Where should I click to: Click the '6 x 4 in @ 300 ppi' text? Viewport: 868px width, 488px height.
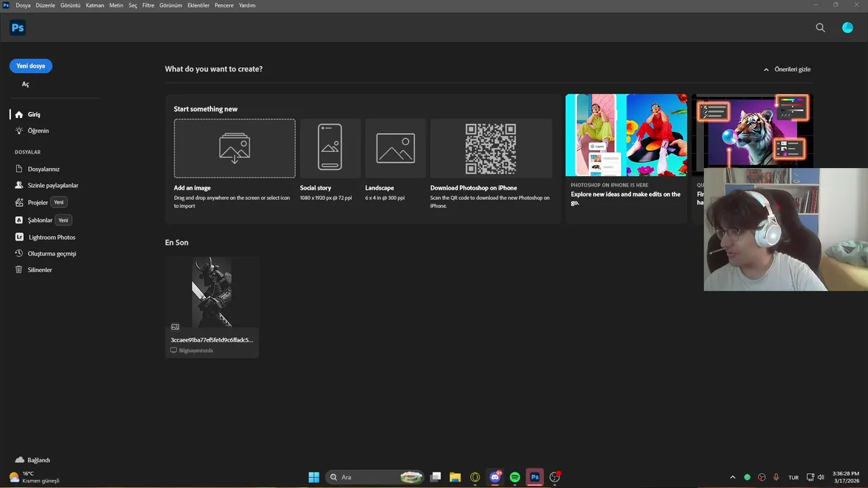pos(385,198)
